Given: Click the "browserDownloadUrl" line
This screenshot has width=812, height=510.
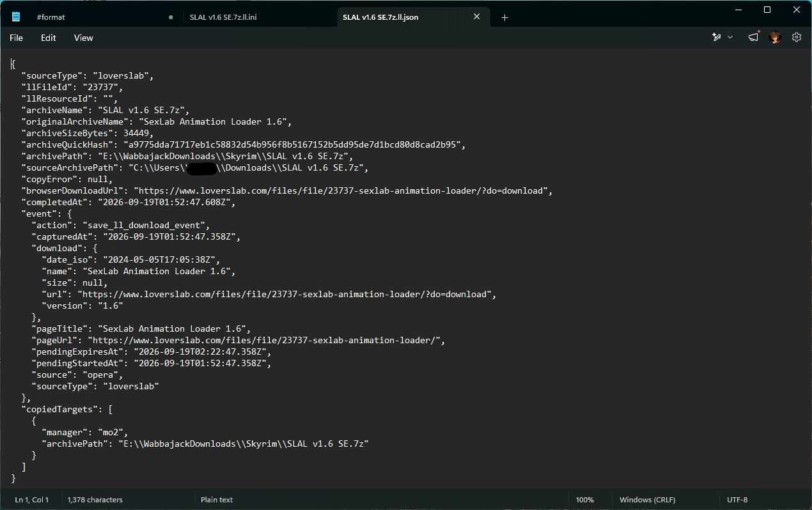Looking at the screenshot, I should (x=287, y=190).
